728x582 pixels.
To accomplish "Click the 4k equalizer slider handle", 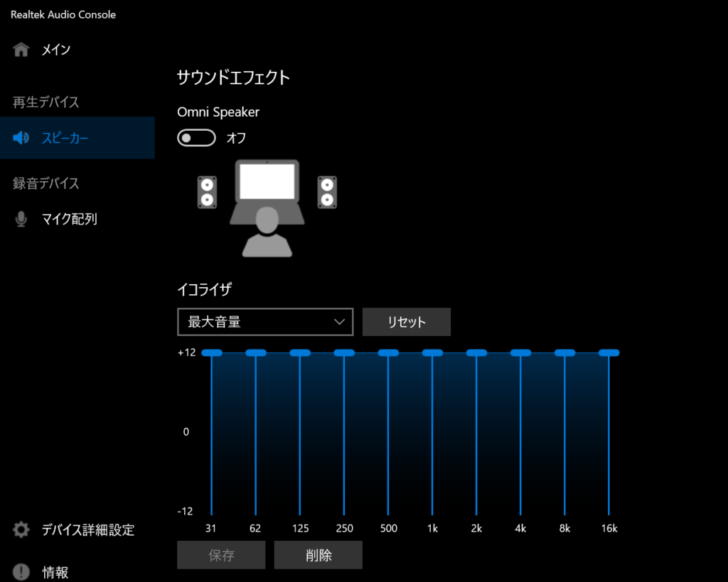I will [x=520, y=352].
